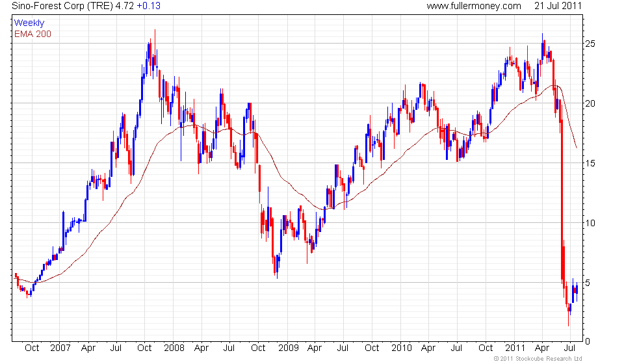Select the 'Weekly' interval label
This screenshot has width=637, height=364.
point(29,23)
